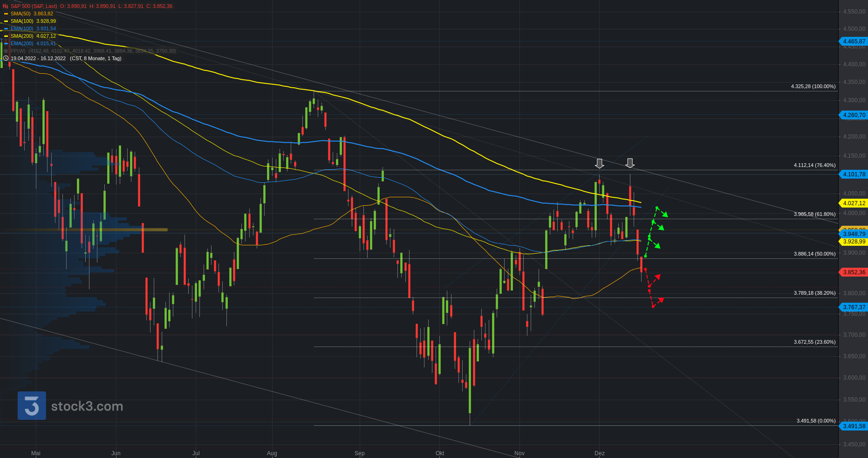The image size is (868, 458).
Task: Click the stock3.com watermark text
Action: [87, 406]
